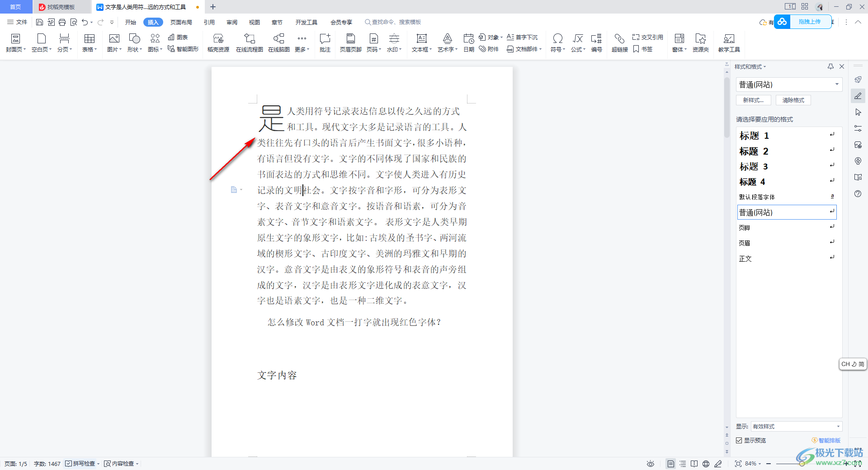868x470 pixels.
Task: Open the table (表格) insert tool
Action: (90, 43)
